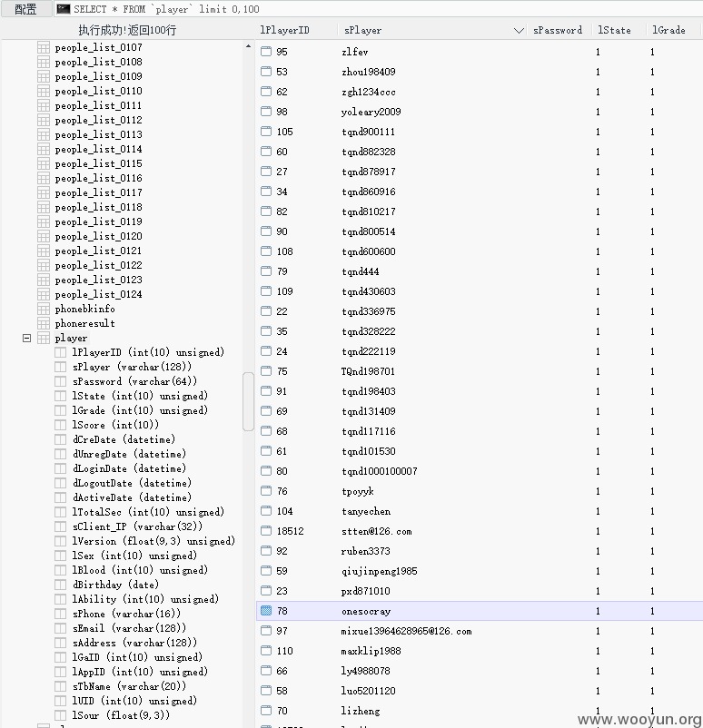Click the SQL query input field
The image size is (703, 728).
point(379,9)
